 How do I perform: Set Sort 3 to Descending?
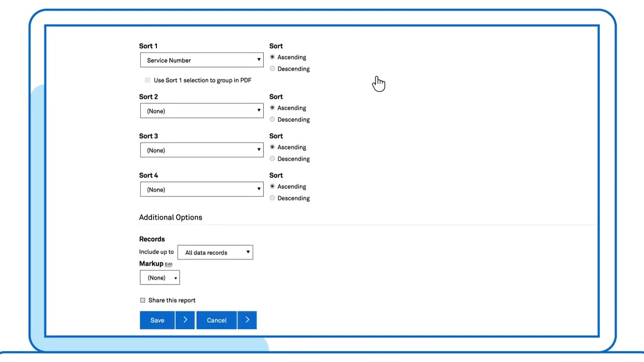pos(272,159)
